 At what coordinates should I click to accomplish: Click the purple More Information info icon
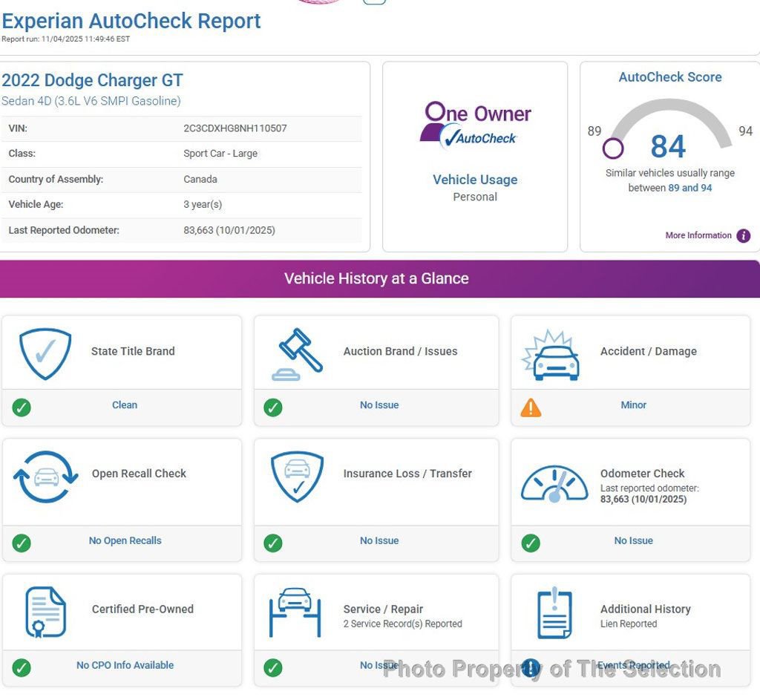[743, 236]
